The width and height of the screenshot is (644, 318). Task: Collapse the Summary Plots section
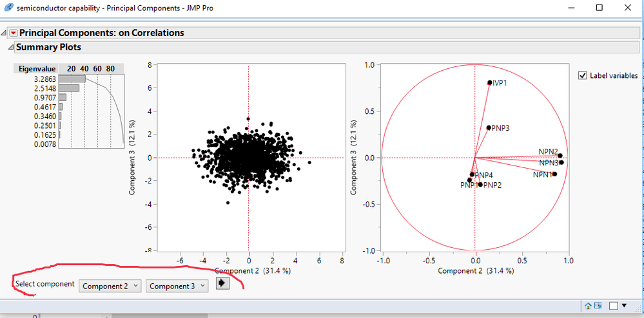11,48
